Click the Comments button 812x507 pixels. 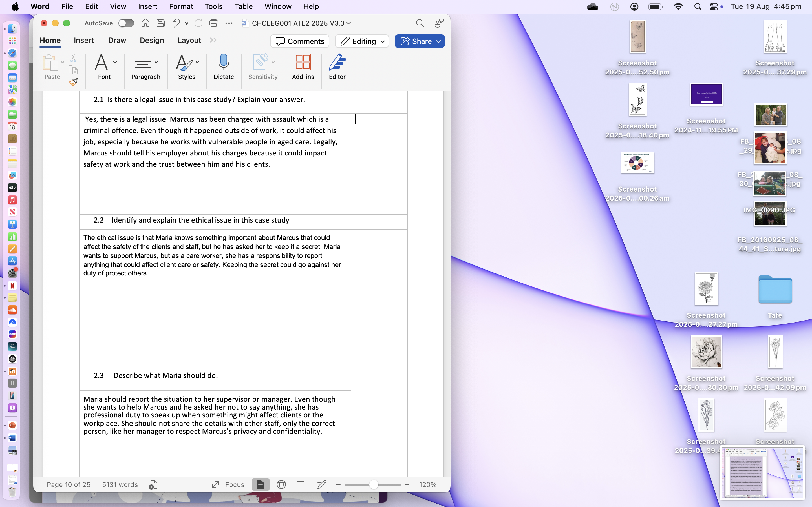click(300, 41)
